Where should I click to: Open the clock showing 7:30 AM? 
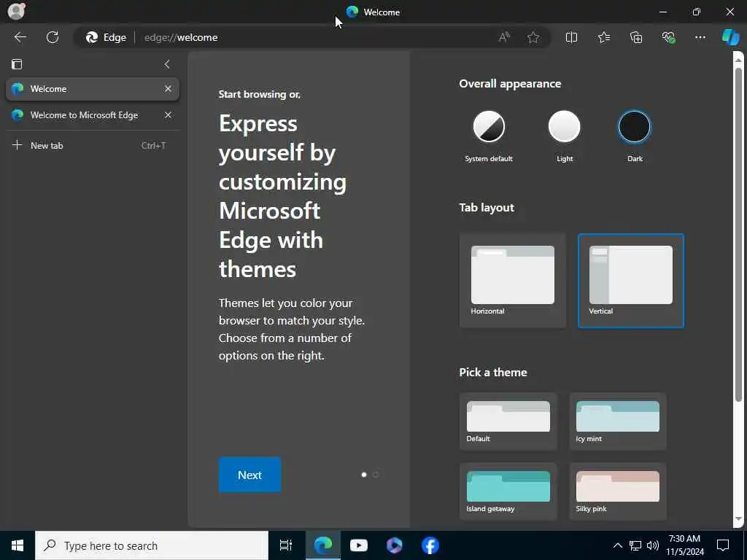pos(684,545)
